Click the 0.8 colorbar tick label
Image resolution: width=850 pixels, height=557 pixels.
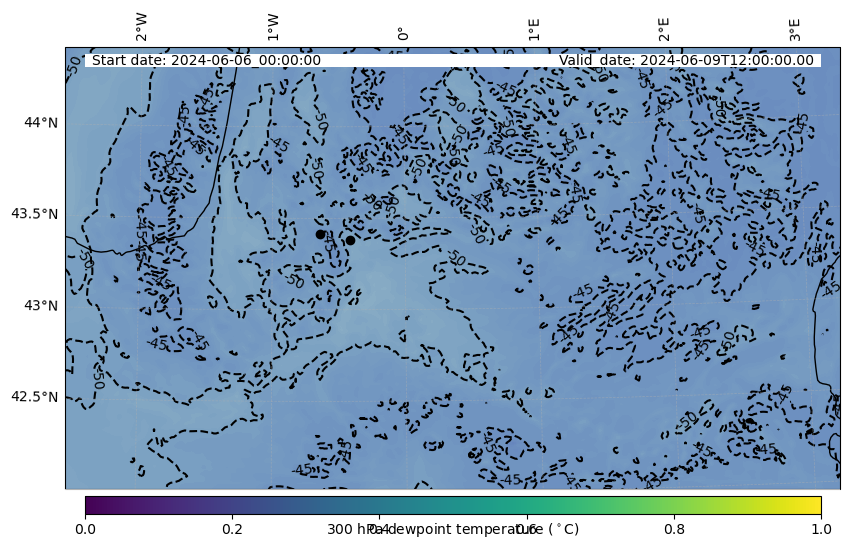click(674, 528)
